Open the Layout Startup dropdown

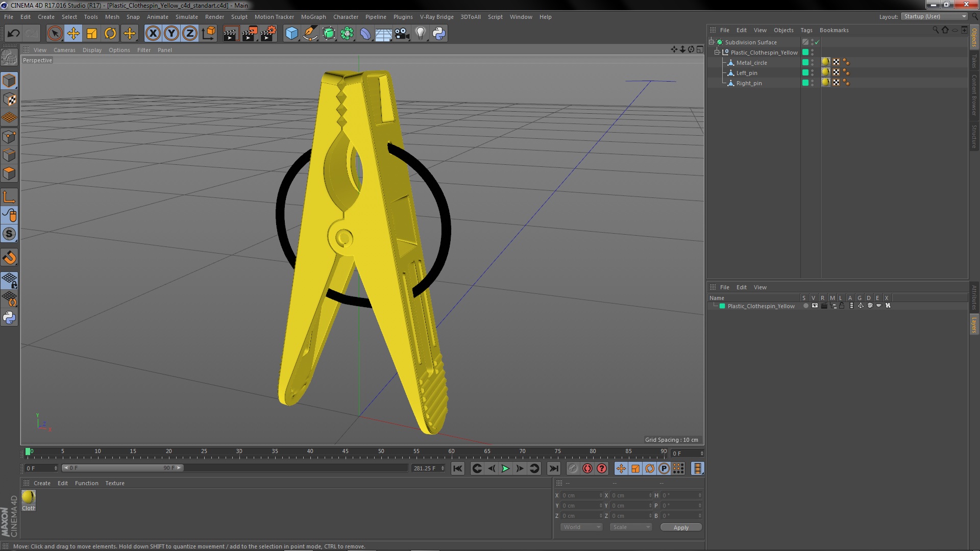[x=934, y=16]
